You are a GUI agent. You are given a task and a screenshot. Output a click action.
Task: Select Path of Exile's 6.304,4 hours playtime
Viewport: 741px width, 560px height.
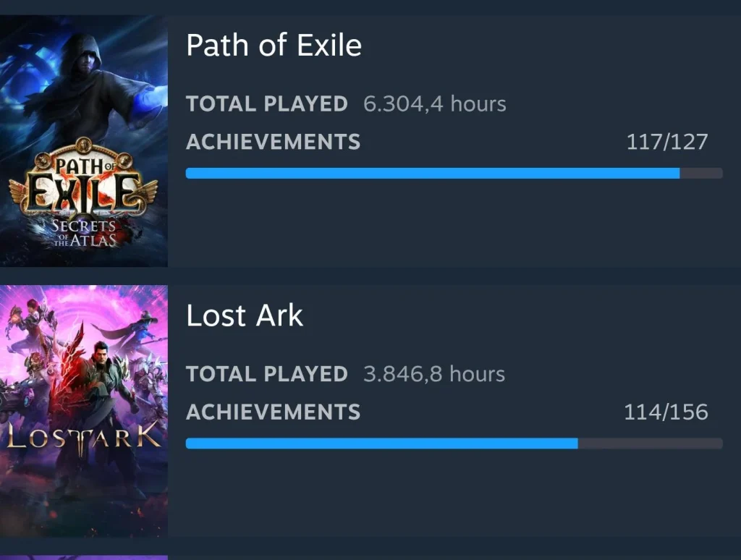(434, 103)
